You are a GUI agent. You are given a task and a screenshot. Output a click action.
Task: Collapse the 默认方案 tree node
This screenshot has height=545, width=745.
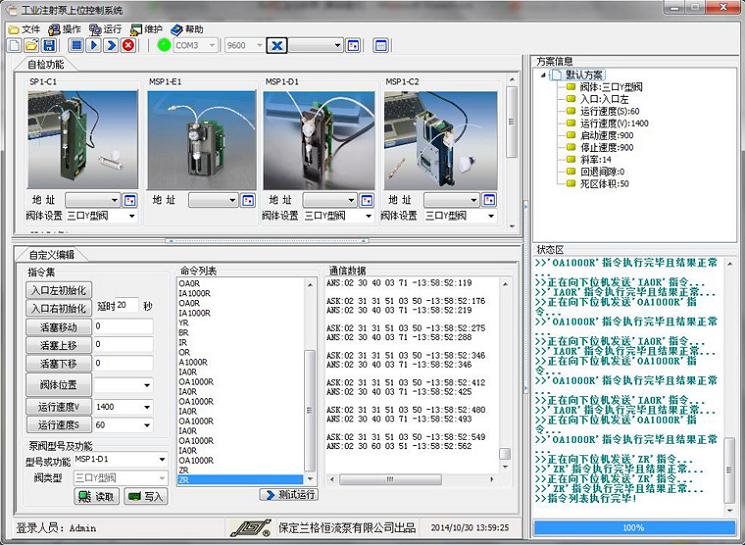click(543, 74)
